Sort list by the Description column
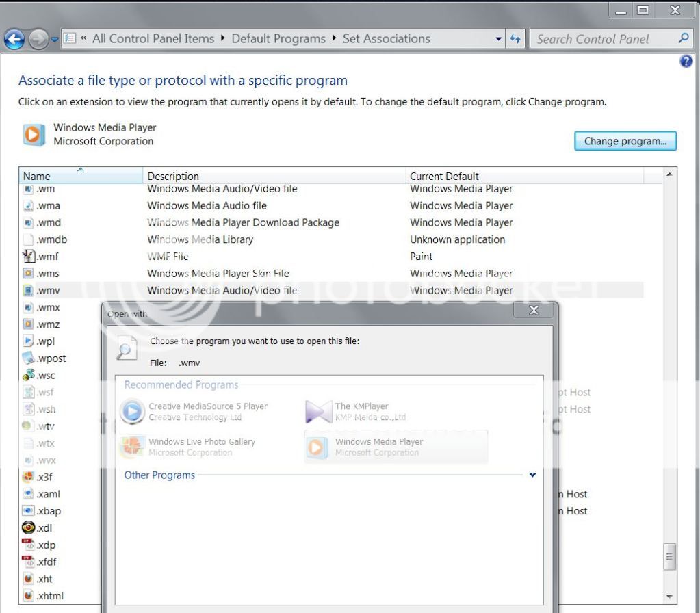This screenshot has height=613, width=700. (x=274, y=176)
